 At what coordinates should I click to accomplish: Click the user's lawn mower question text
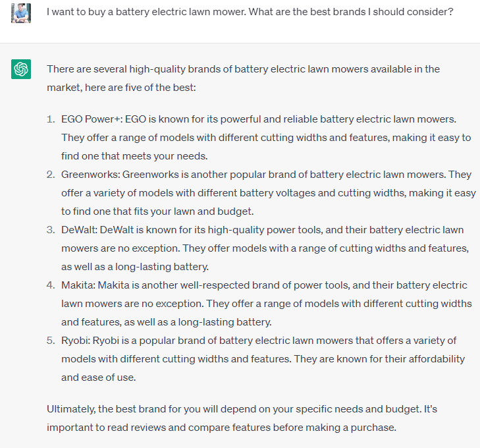click(x=250, y=14)
